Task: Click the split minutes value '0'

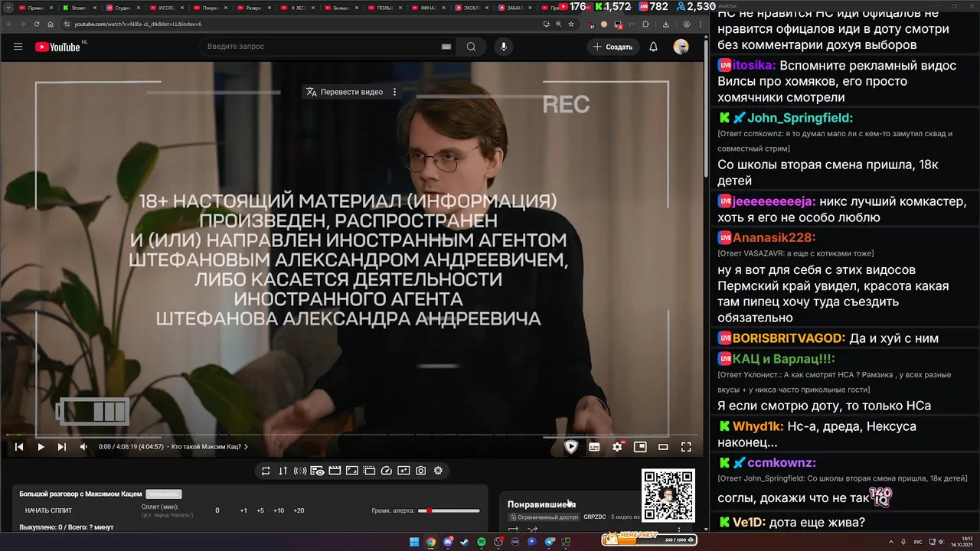Action: point(217,510)
